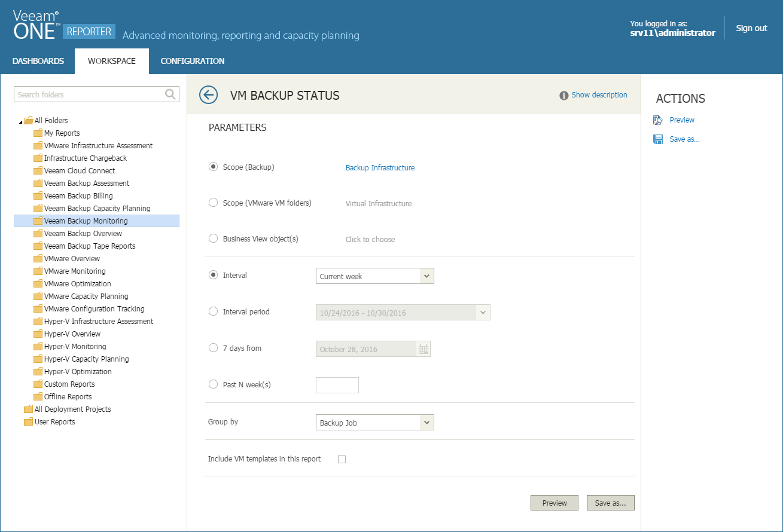783x532 pixels.
Task: Select the Business View object(s) radio button
Action: 213,239
